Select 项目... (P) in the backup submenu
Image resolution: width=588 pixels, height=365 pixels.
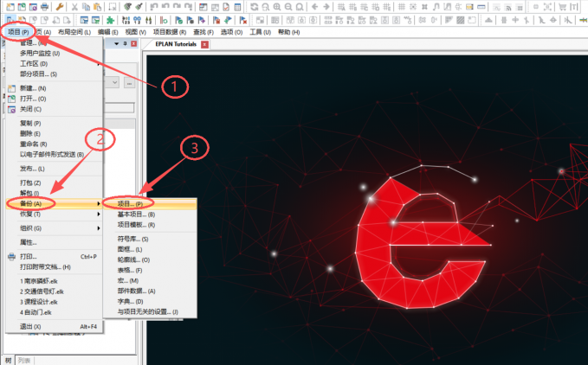(150, 204)
